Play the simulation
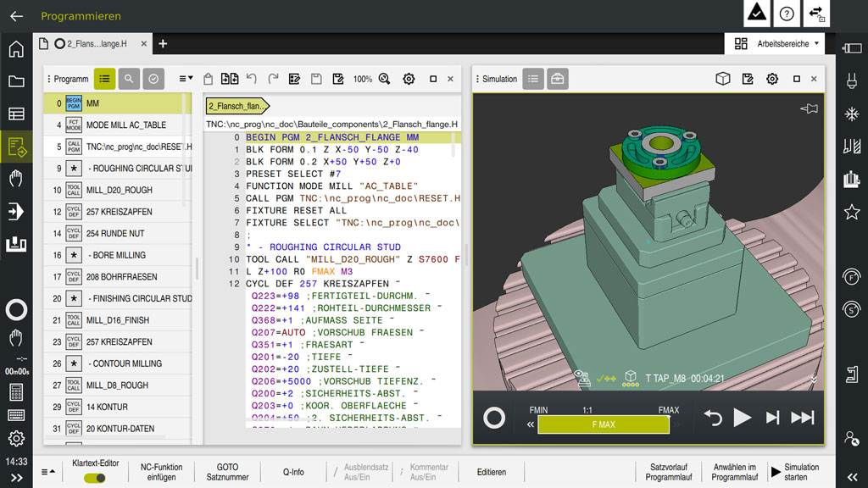868x488 pixels. (x=743, y=418)
